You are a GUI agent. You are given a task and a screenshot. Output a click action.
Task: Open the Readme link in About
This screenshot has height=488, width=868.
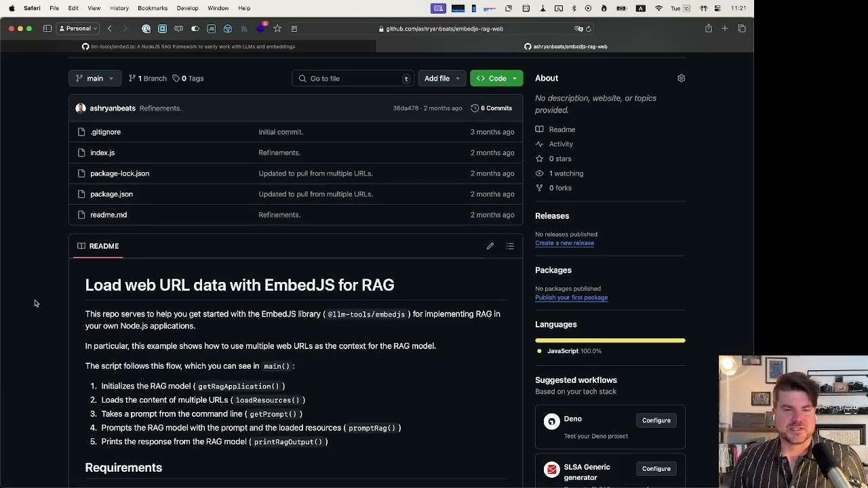click(555, 129)
